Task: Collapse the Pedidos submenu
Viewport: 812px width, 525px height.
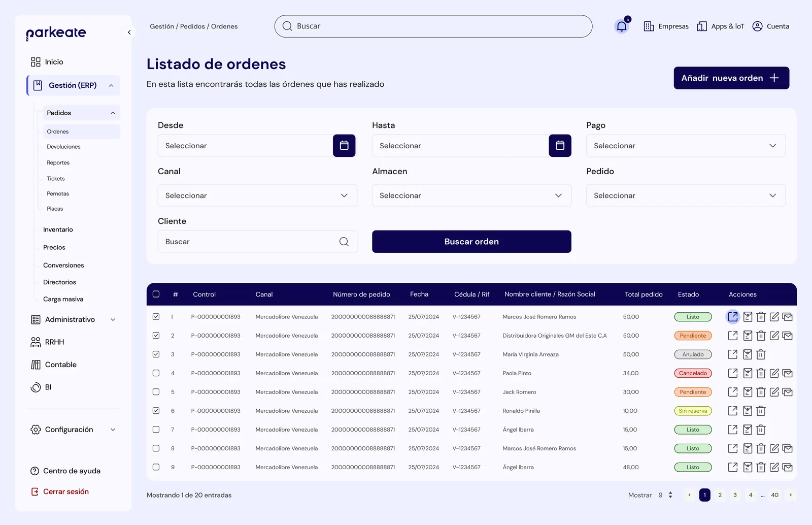Action: [113, 113]
